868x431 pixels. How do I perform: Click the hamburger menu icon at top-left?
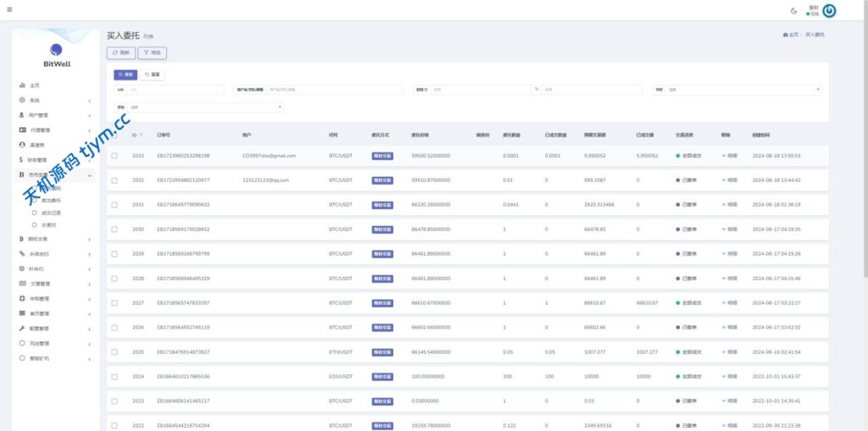[x=8, y=10]
